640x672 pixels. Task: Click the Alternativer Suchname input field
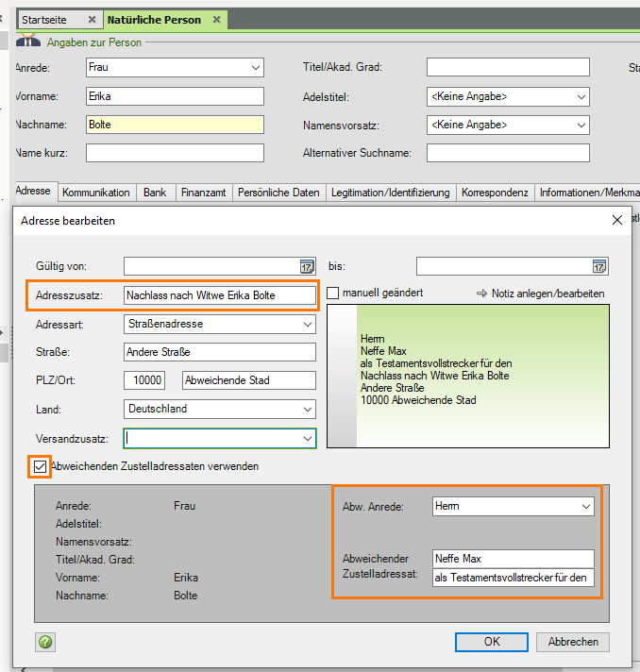click(508, 153)
